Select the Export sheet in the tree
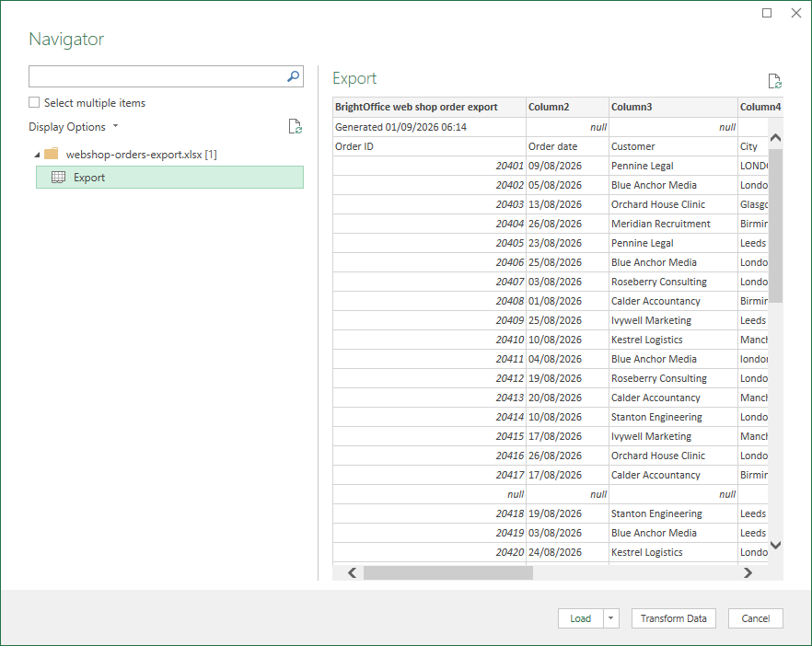Image resolution: width=812 pixels, height=646 pixels. click(169, 177)
